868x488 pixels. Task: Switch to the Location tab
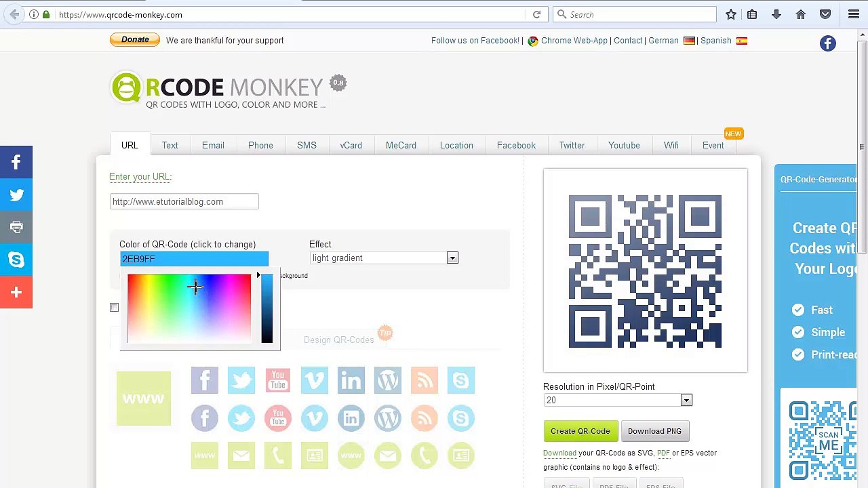click(x=456, y=145)
